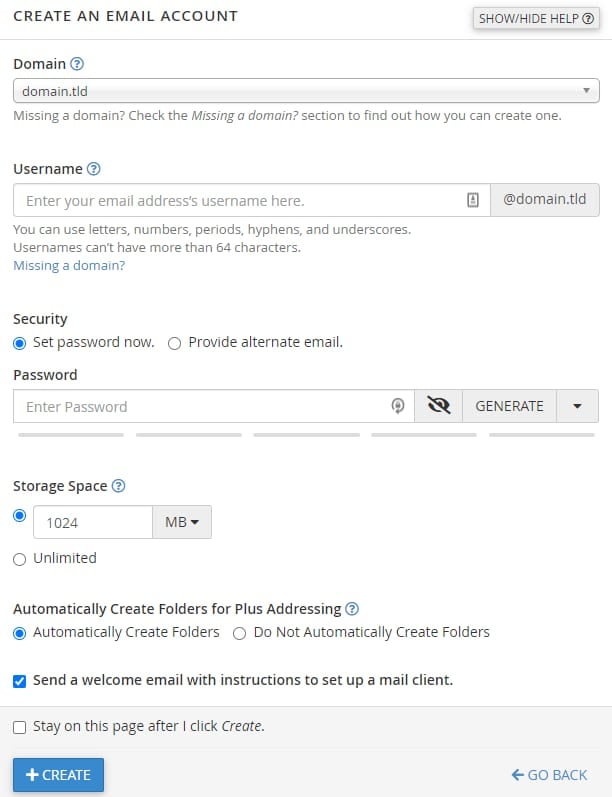This screenshot has width=612, height=797.
Task: Click into the Enter Password field
Action: (200, 406)
